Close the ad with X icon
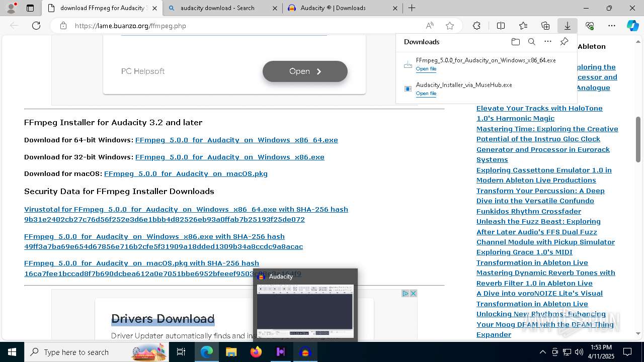 coord(413,293)
